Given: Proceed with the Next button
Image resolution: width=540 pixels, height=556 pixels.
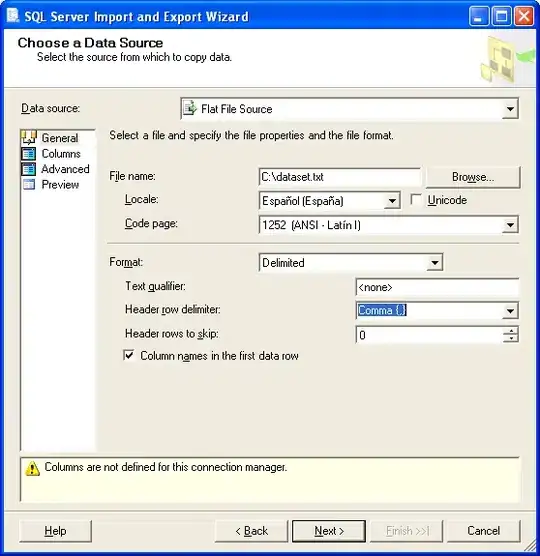Looking at the screenshot, I should coord(329,531).
